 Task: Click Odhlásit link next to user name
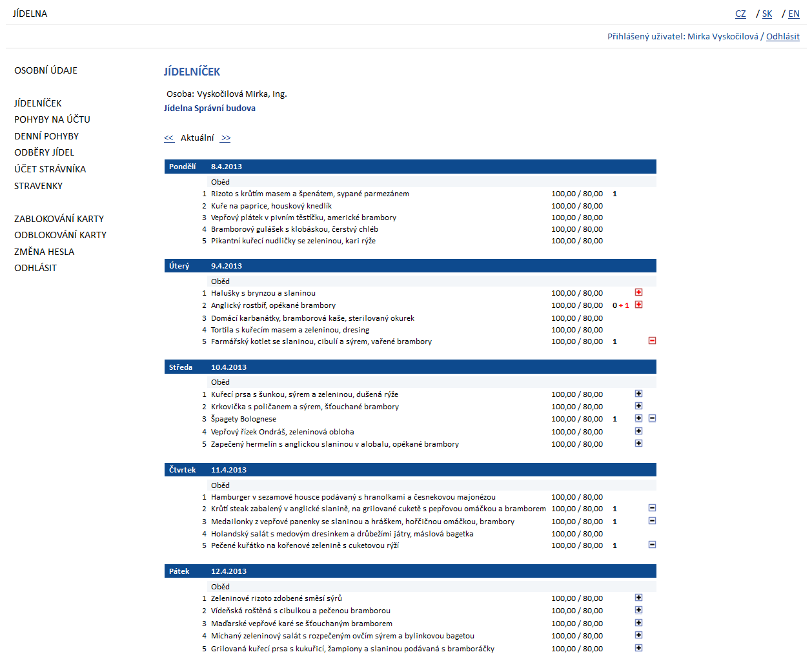[783, 36]
